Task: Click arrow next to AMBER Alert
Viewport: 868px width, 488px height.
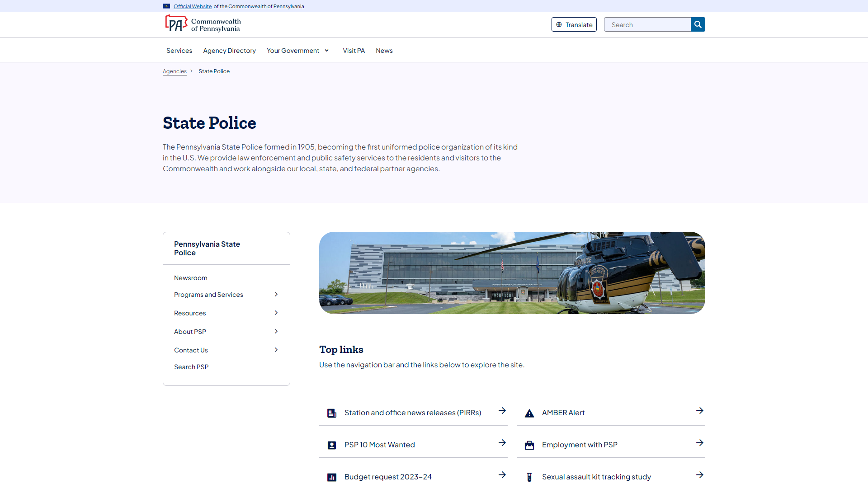Action: (x=700, y=411)
